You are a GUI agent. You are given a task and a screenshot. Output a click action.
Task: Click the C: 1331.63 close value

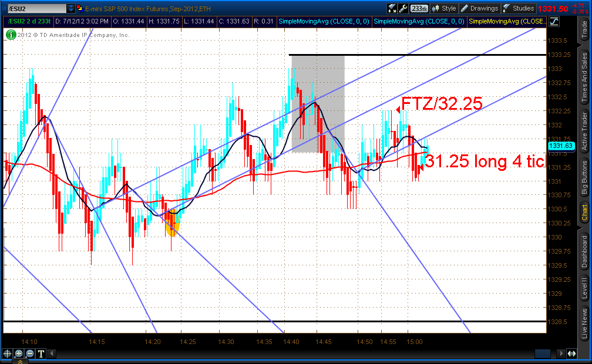(234, 22)
